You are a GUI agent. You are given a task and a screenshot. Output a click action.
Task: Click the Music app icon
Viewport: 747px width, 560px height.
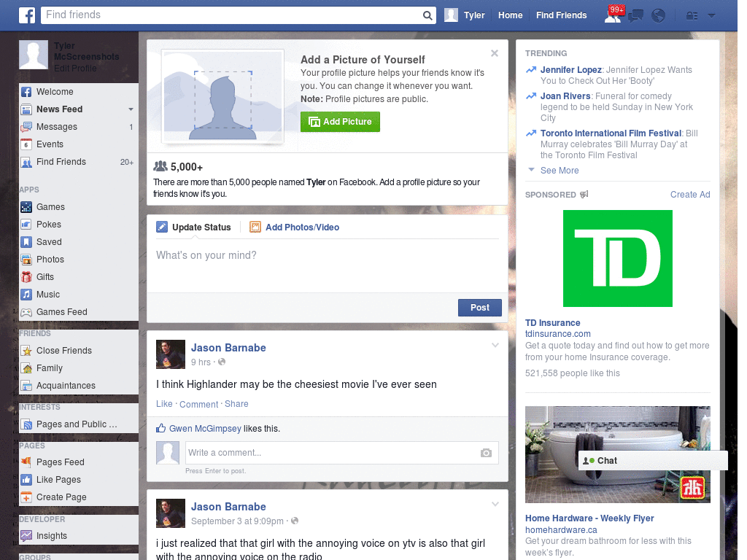26,295
